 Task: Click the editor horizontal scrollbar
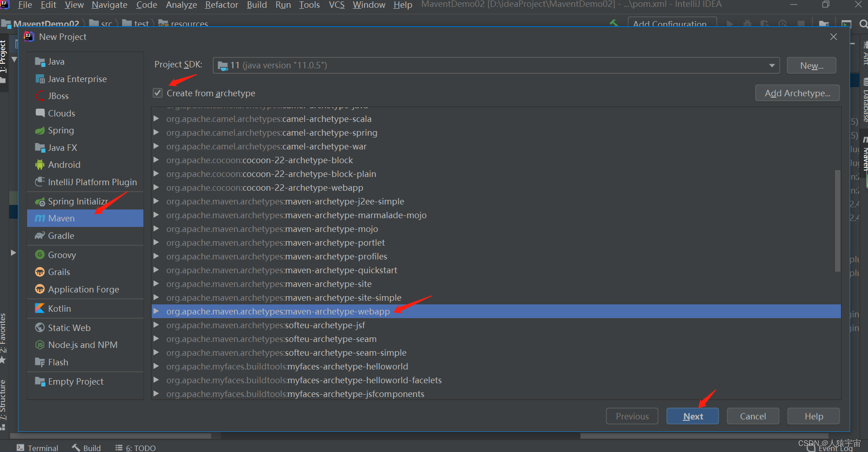(704, 436)
